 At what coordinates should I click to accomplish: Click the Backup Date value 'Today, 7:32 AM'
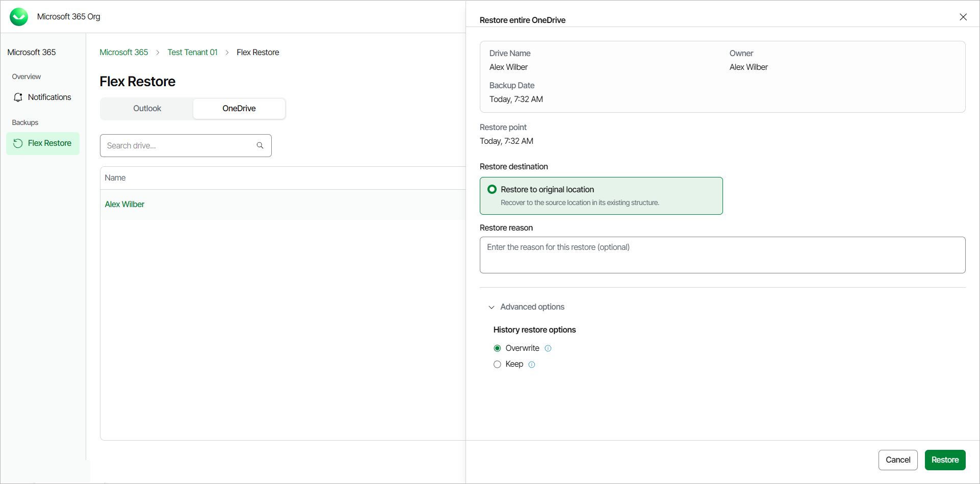516,99
